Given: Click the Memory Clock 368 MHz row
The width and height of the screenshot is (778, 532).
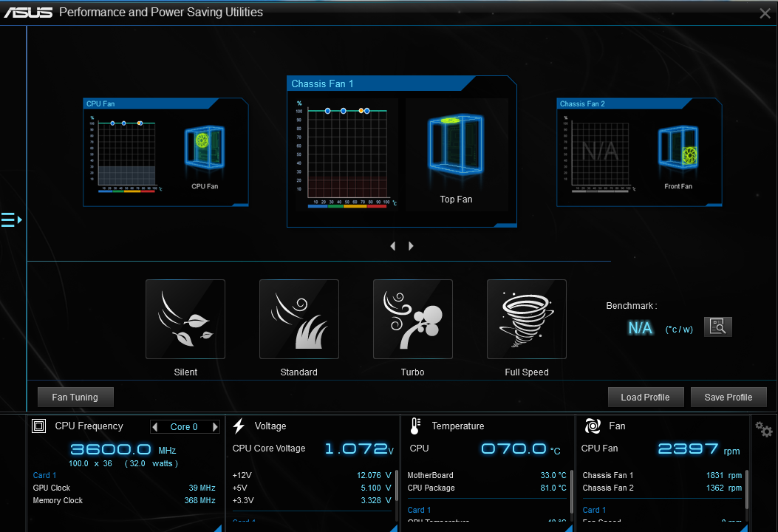Looking at the screenshot, I should coord(124,500).
